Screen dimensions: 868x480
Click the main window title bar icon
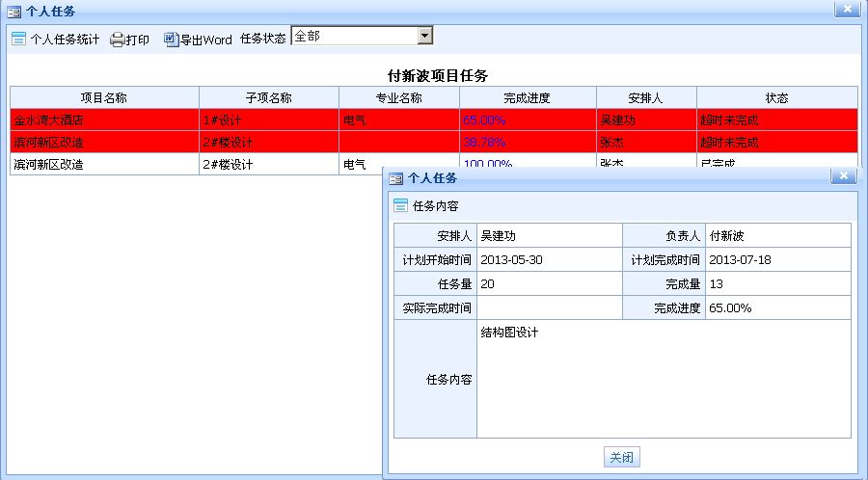[14, 12]
